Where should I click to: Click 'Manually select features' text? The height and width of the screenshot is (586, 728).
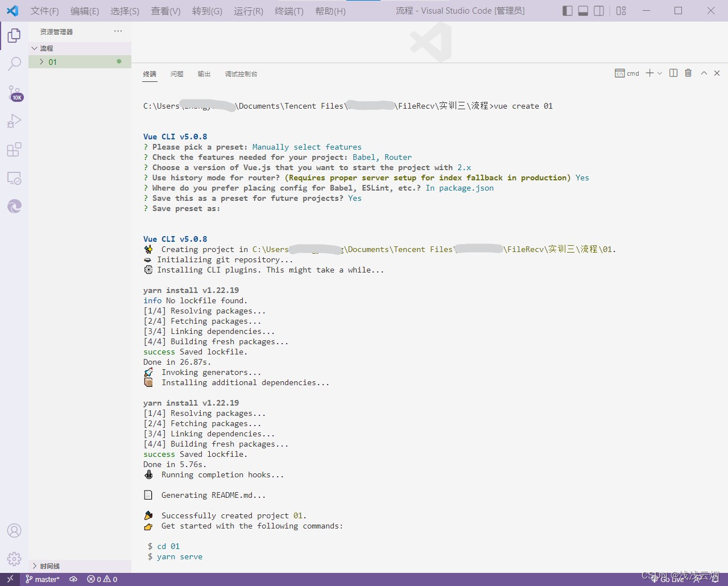(x=307, y=147)
